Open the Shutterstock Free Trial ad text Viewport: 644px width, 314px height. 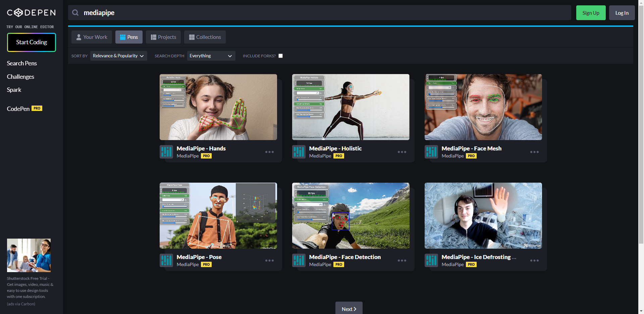pos(30,288)
